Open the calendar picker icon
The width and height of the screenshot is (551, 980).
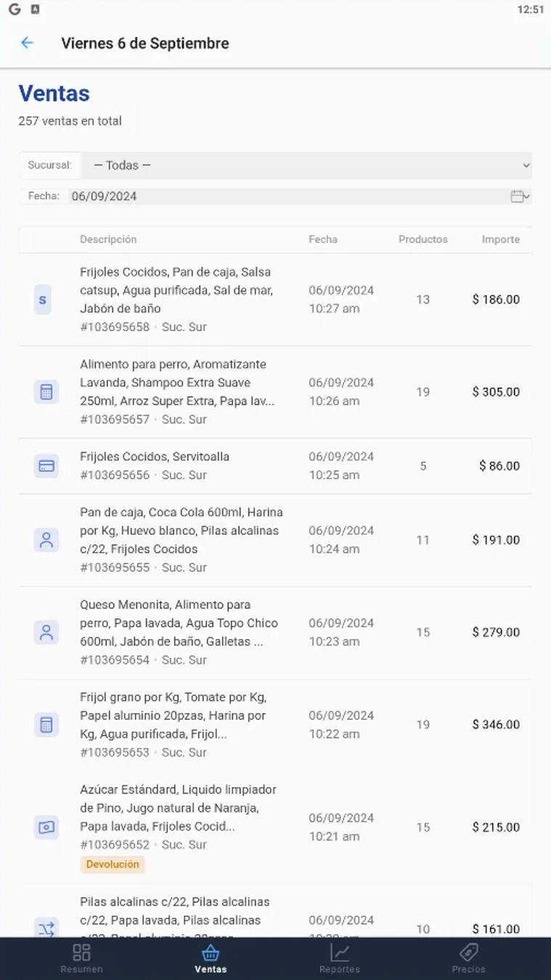[x=518, y=196]
